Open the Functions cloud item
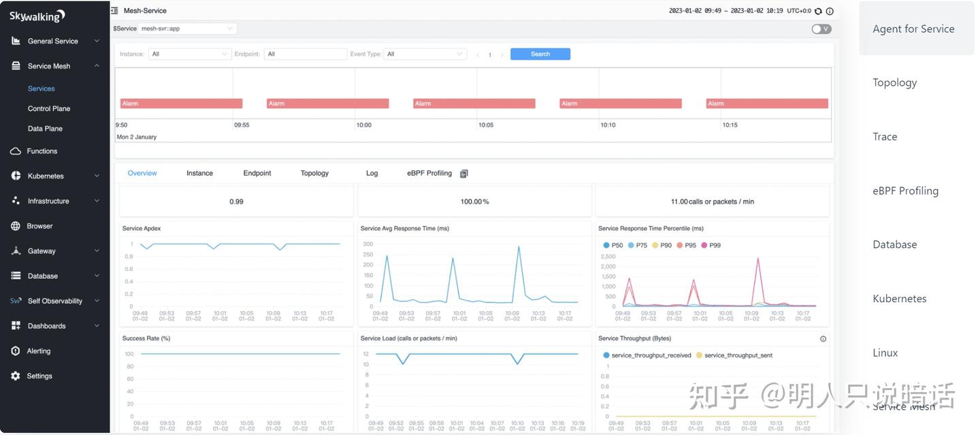Screen dimensions: 980x435 coord(42,151)
